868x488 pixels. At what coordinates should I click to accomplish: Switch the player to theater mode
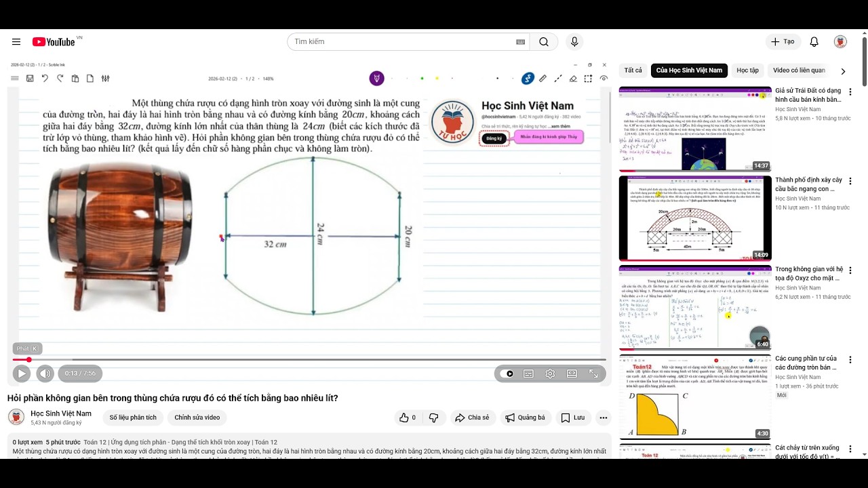(572, 373)
